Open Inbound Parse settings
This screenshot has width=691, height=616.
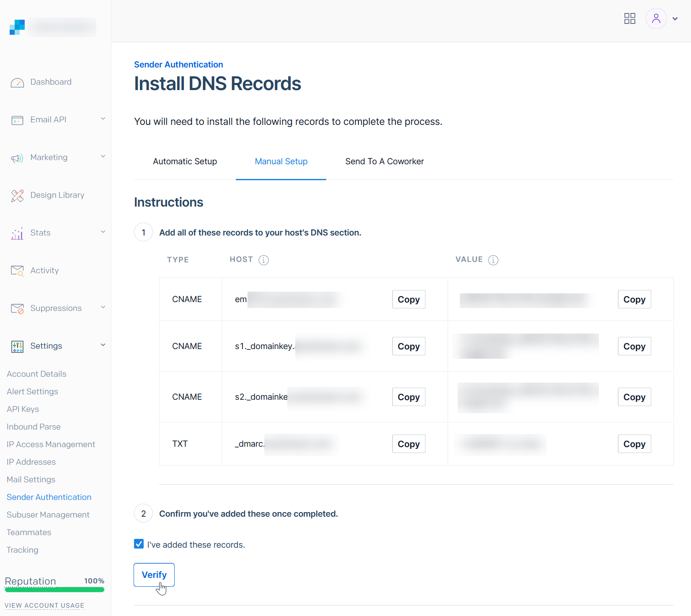34,427
